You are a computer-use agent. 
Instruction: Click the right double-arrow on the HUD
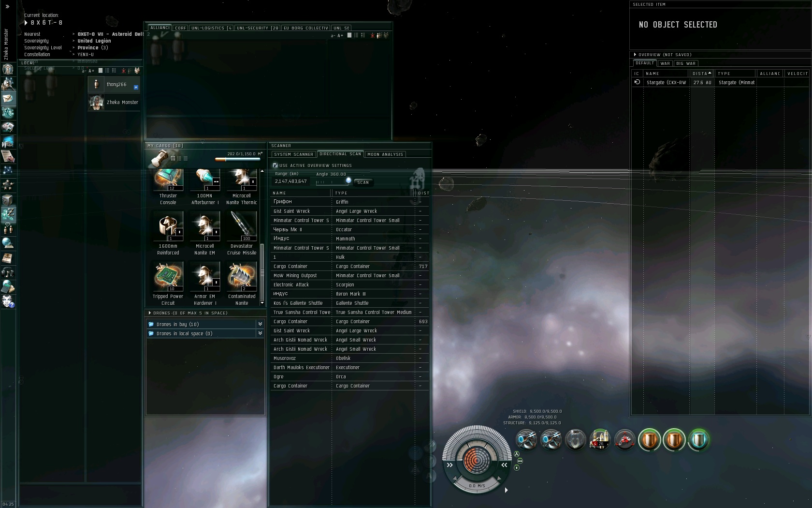[x=504, y=465]
